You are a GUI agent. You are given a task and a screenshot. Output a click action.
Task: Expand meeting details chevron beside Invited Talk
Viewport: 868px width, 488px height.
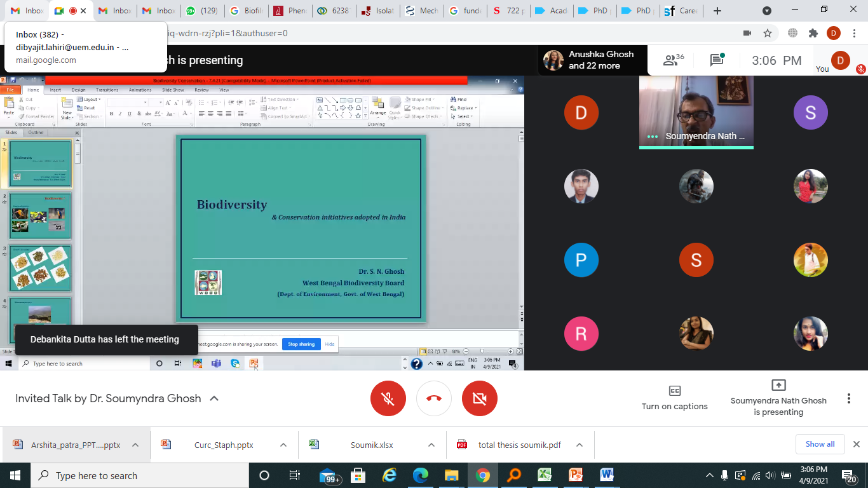pos(214,398)
